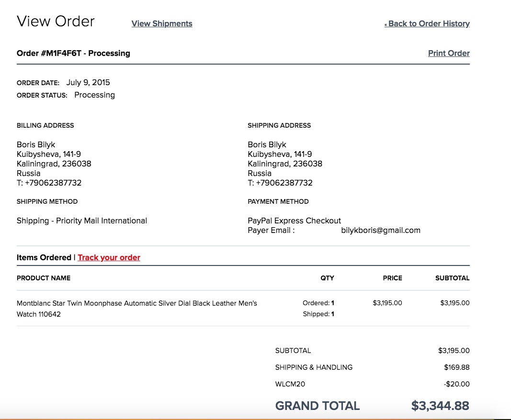Click the order date July 9, 2015
This screenshot has height=420, width=511.
coord(88,82)
